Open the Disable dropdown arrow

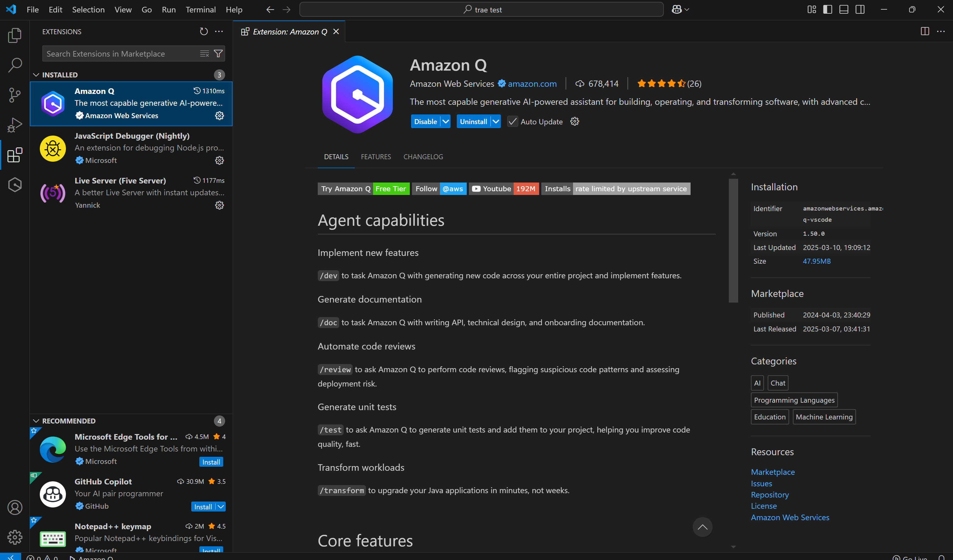446,121
